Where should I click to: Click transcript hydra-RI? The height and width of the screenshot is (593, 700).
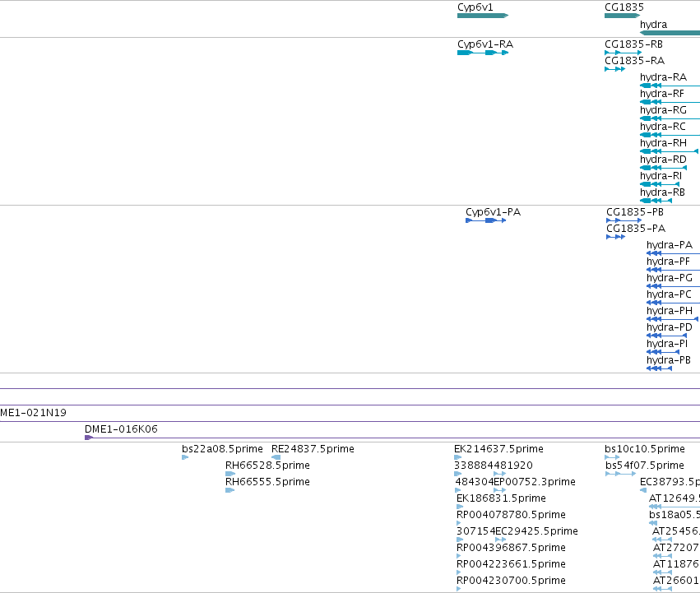tap(661, 176)
